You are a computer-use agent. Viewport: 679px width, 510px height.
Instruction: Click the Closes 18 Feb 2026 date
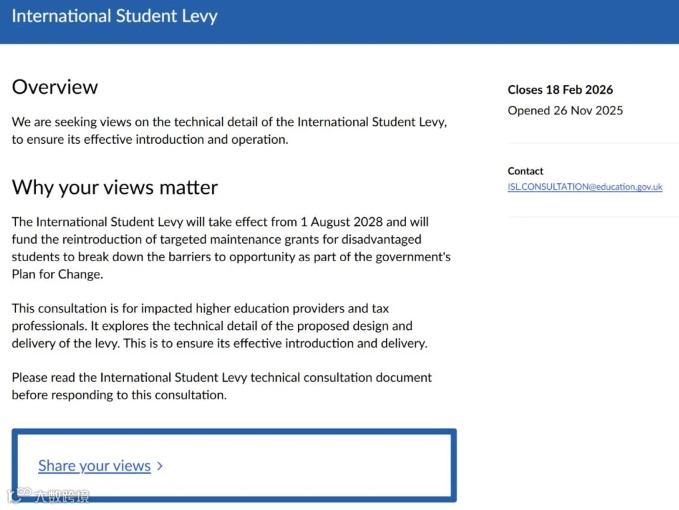tap(560, 90)
